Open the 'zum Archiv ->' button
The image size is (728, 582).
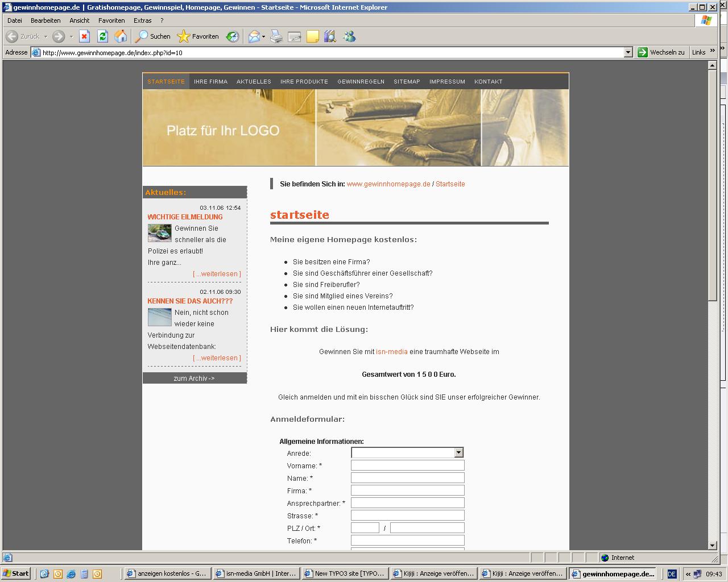[x=195, y=379]
